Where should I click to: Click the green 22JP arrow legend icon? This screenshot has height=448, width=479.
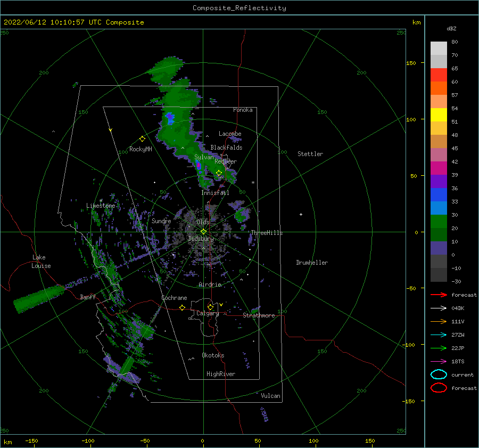(439, 348)
